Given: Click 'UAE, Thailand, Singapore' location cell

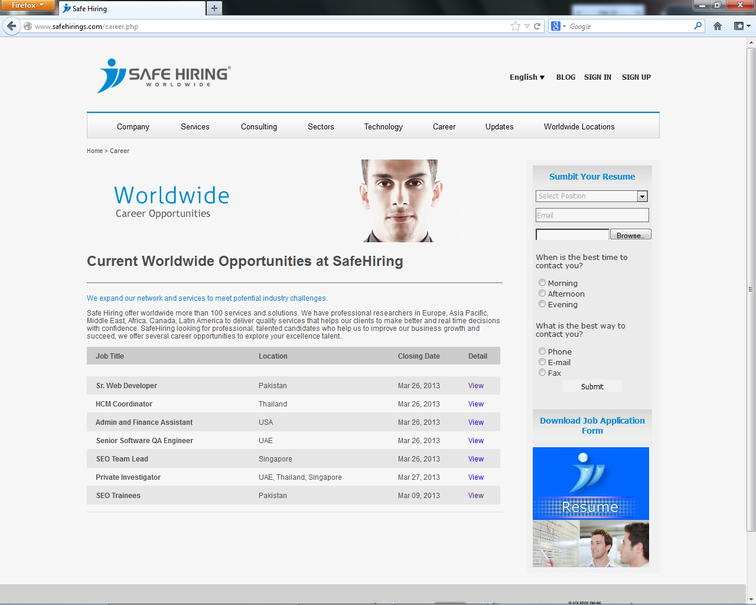Looking at the screenshot, I should (300, 477).
